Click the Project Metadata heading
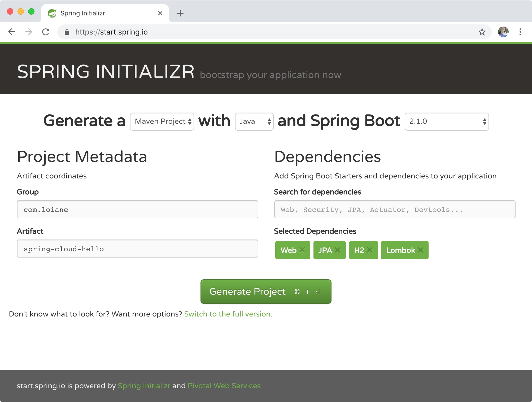532x402 pixels. [82, 157]
